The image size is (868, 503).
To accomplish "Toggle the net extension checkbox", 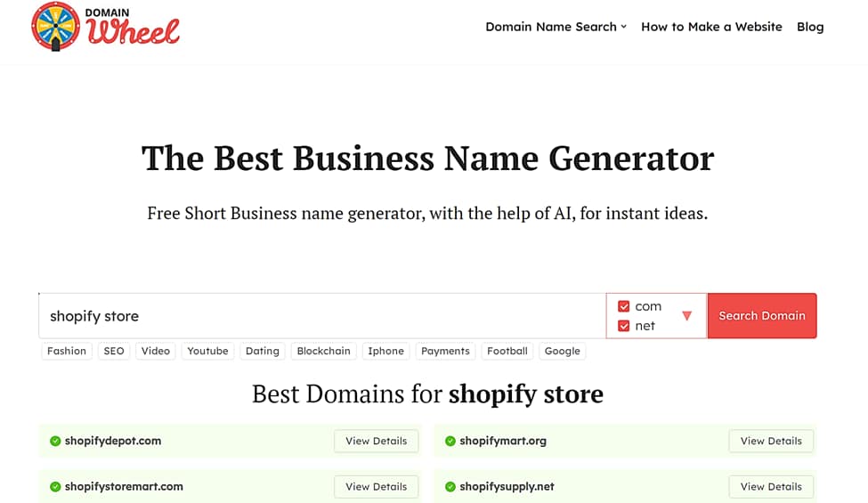I will coord(624,326).
